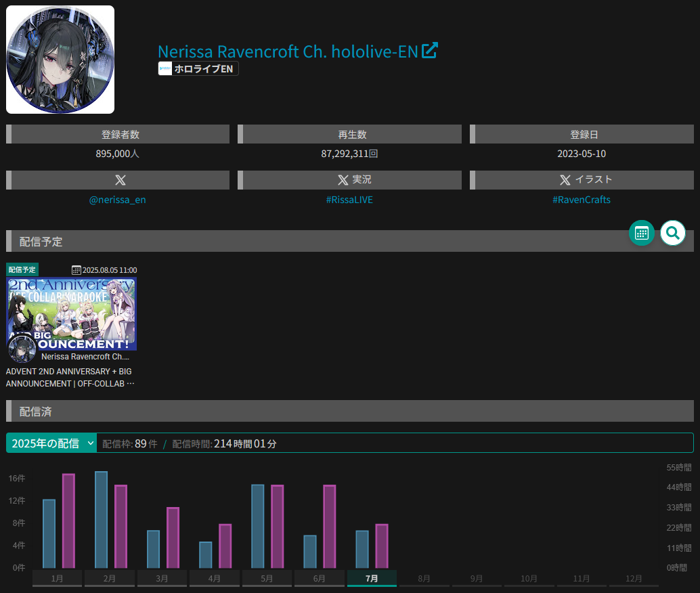Image resolution: width=700 pixels, height=593 pixels.
Task: Click the purple March stream hours bar
Action: tap(173, 537)
